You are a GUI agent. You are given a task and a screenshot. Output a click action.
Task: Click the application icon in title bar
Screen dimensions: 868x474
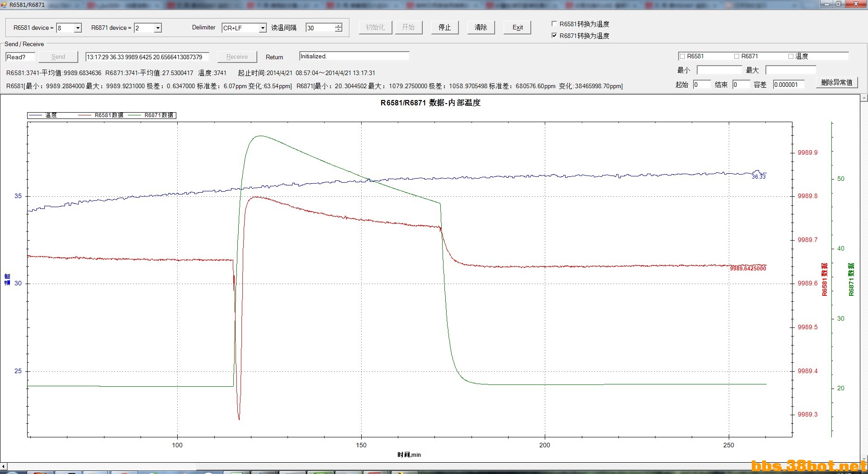point(4,5)
